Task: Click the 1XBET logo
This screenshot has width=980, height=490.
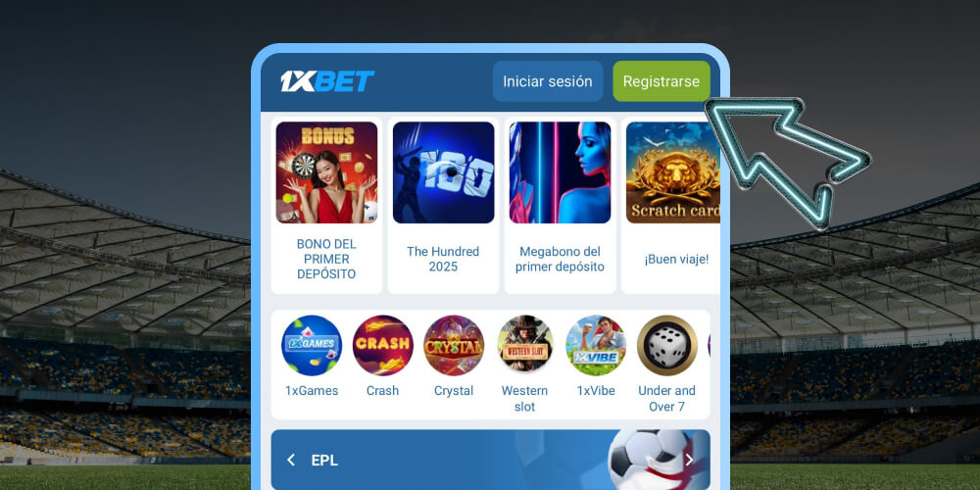Action: pos(327,81)
